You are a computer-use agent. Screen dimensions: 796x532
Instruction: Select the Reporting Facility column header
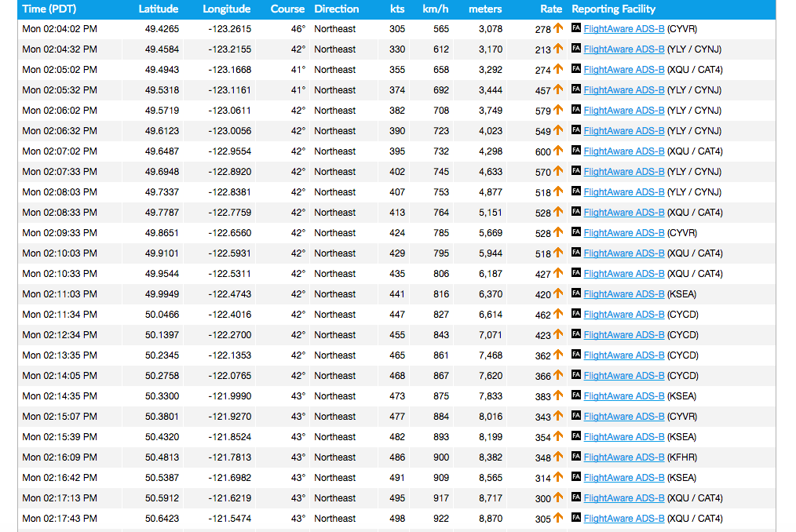613,9
